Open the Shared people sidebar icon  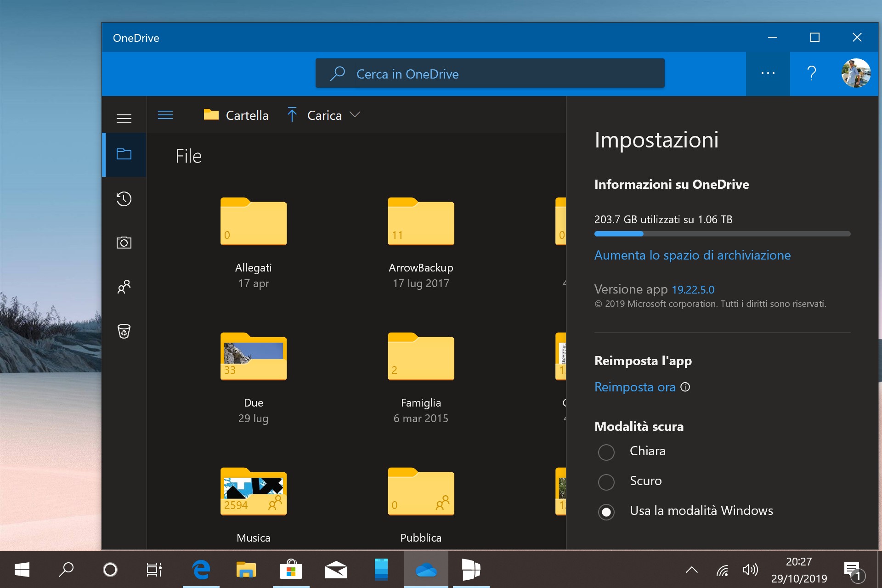pyautogui.click(x=124, y=287)
